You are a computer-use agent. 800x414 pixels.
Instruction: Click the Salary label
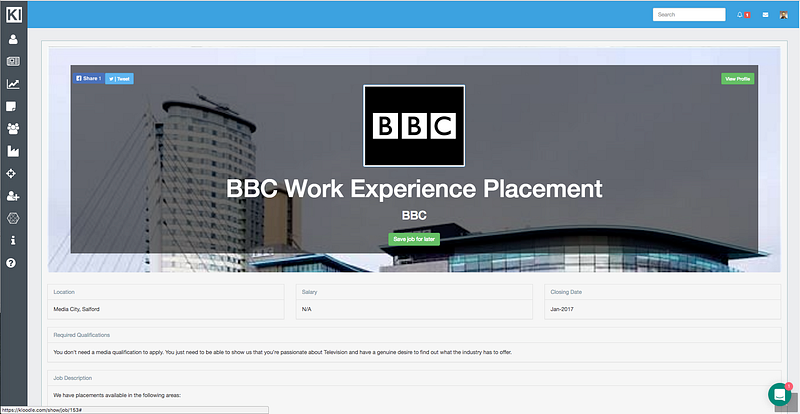pyautogui.click(x=310, y=292)
